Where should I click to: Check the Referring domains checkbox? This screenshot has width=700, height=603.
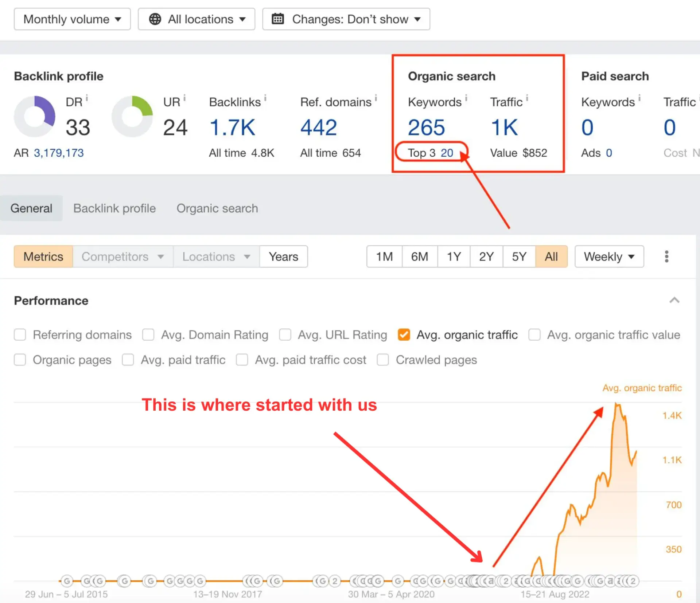pyautogui.click(x=20, y=335)
